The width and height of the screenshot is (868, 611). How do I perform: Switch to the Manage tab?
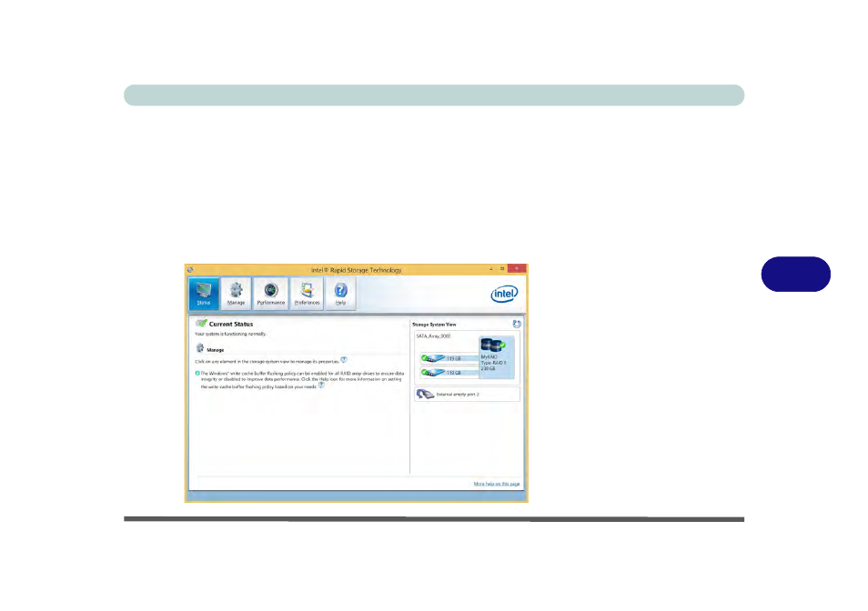pyautogui.click(x=236, y=293)
